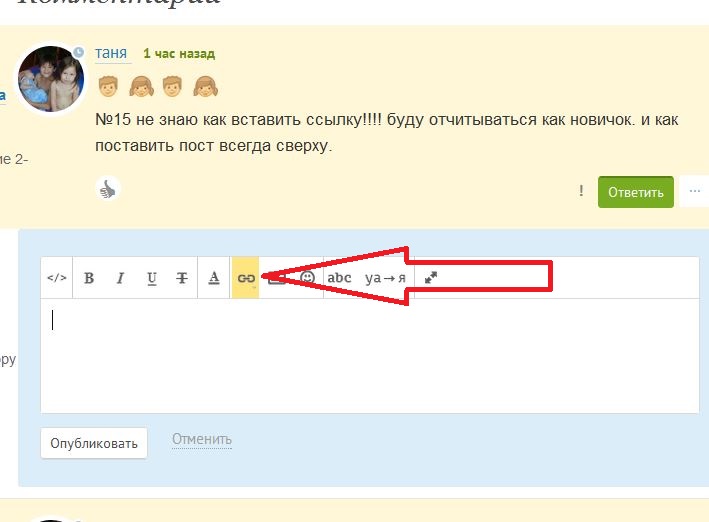Click the Отменить link

point(202,439)
